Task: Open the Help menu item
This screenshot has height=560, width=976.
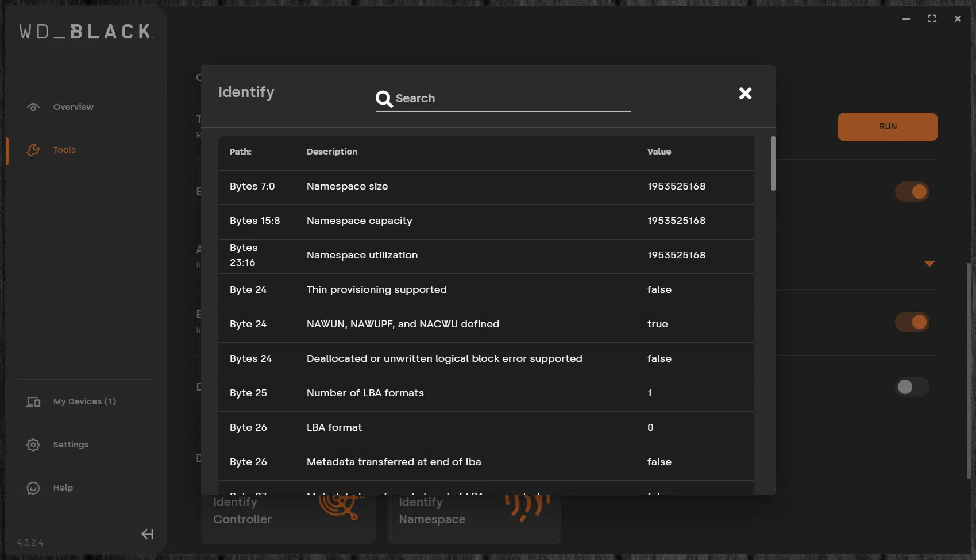Action: 63,488
